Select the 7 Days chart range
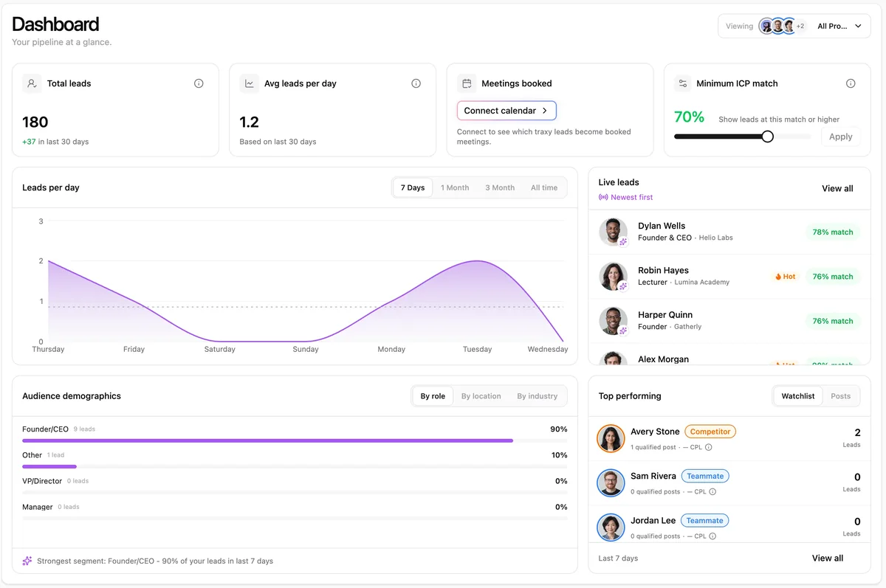The image size is (886, 588). coord(413,187)
